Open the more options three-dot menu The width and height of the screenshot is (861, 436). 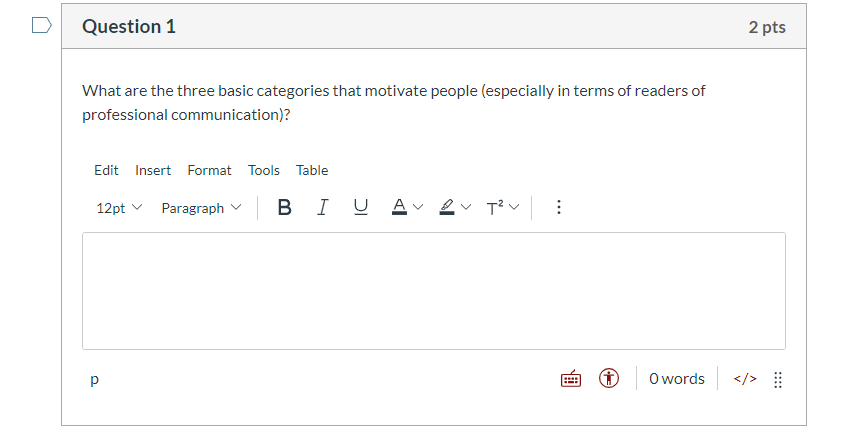point(558,207)
